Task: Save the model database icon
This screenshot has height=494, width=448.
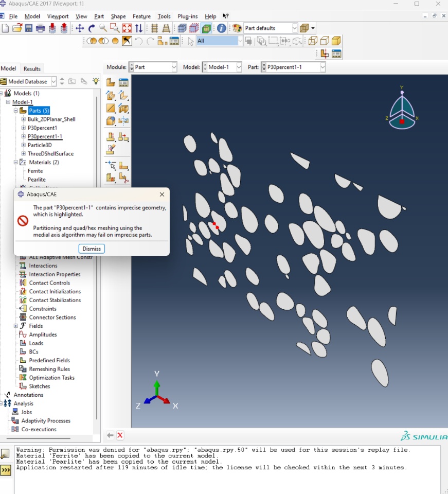Action: click(29, 28)
